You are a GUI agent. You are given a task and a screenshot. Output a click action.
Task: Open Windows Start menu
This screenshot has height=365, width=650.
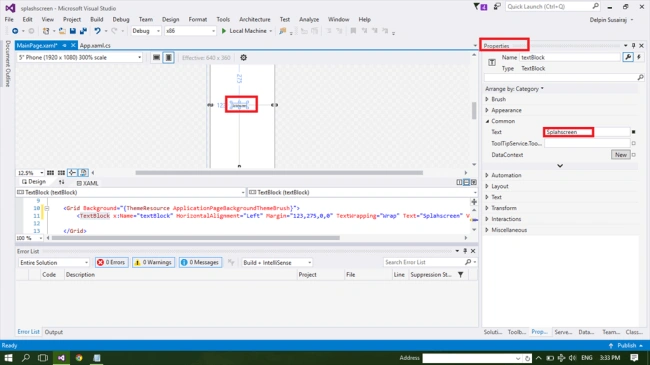(8, 358)
